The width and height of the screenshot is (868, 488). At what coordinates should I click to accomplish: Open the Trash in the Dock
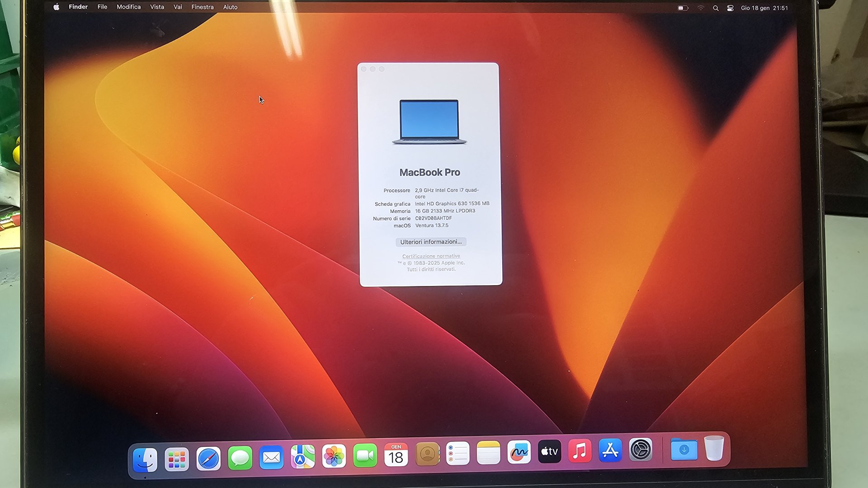[x=714, y=448]
